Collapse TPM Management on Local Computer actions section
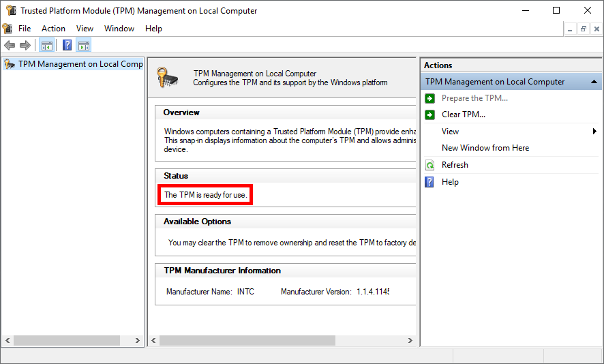Image resolution: width=604 pixels, height=364 pixels. pyautogui.click(x=594, y=82)
